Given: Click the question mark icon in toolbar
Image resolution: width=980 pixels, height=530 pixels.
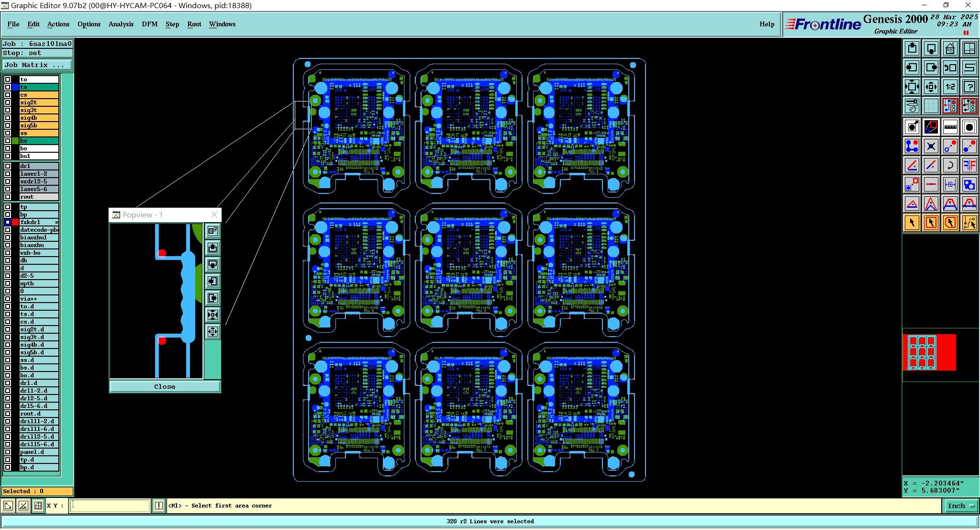Looking at the screenshot, I should 969,87.
